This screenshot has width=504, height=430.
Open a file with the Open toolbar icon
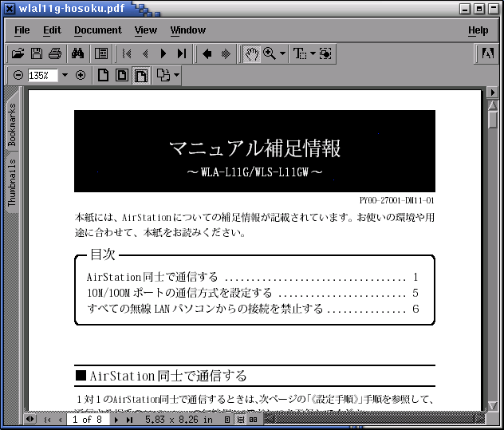coord(18,53)
